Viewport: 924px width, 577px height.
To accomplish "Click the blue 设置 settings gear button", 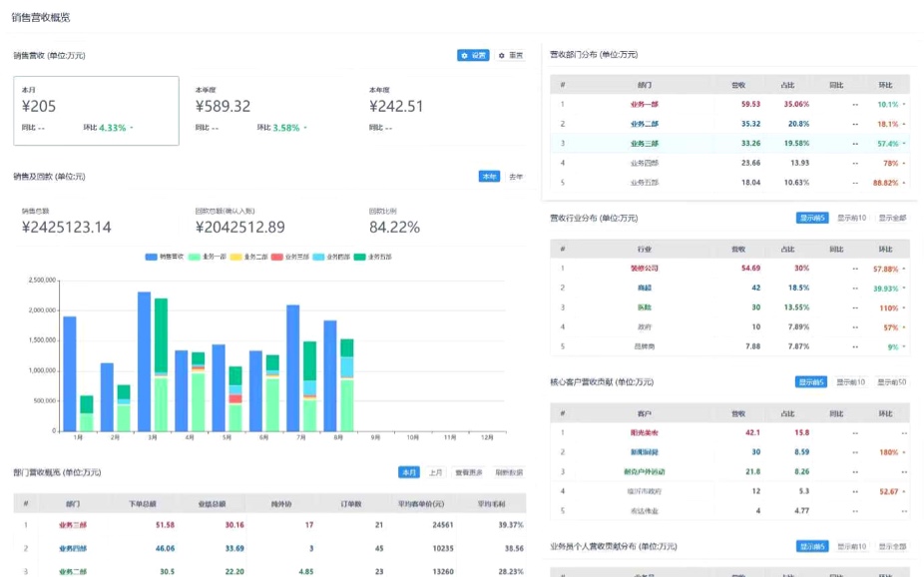I will [x=473, y=55].
